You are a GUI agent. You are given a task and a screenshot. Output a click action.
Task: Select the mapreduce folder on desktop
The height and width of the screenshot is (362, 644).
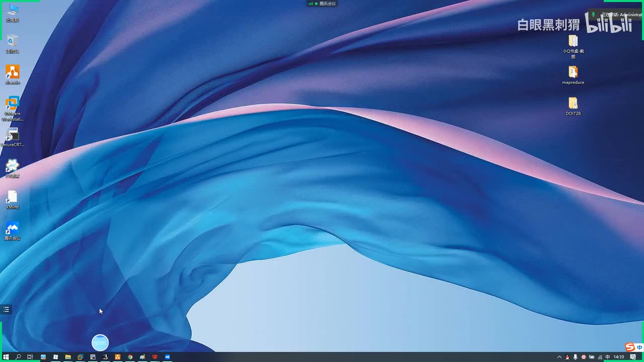click(x=573, y=75)
